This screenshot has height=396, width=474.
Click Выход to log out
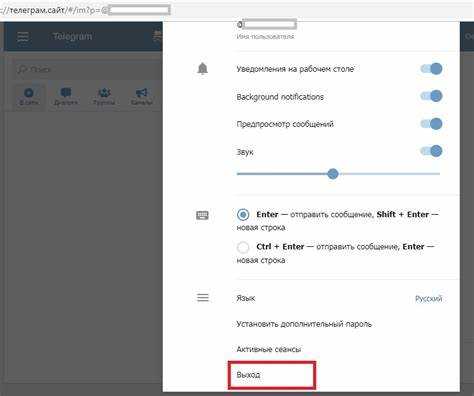click(248, 375)
